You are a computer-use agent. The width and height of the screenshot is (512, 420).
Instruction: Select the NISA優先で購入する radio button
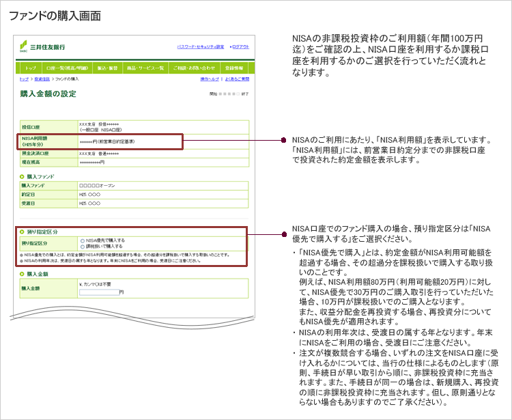tap(82, 240)
